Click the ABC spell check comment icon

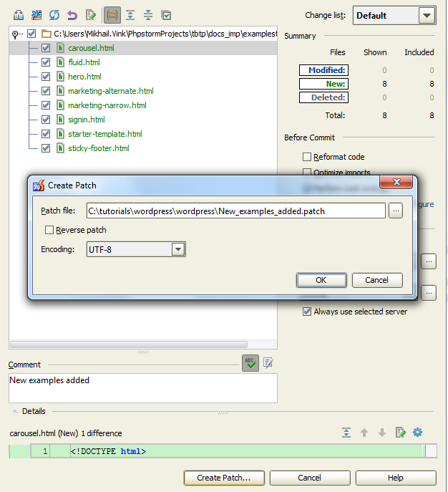tap(250, 363)
